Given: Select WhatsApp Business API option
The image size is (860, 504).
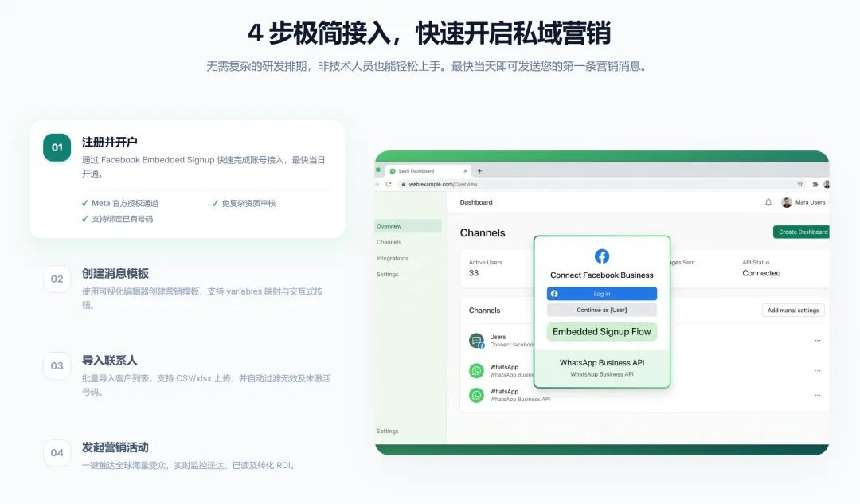Looking at the screenshot, I should 602,367.
